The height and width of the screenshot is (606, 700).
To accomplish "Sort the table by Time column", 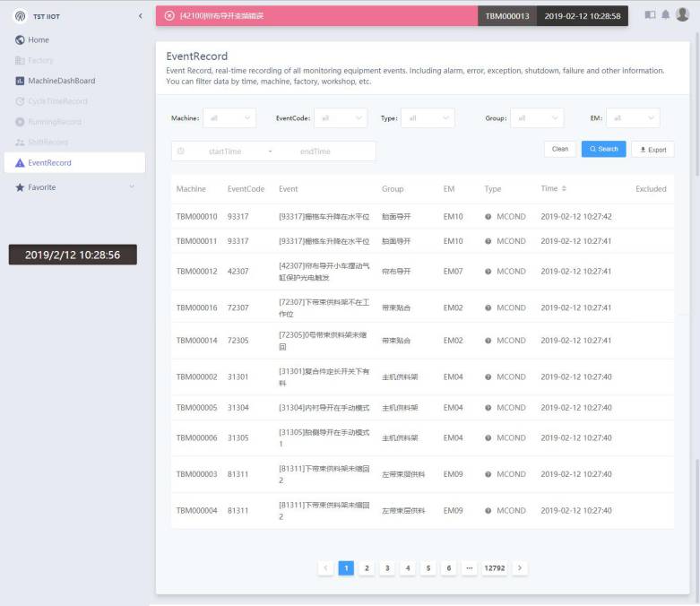I will click(564, 189).
